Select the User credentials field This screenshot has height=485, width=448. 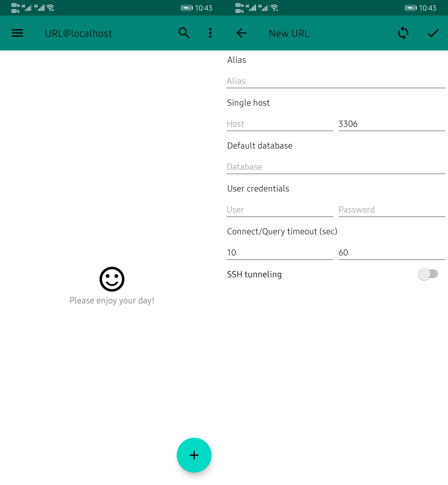[280, 210]
